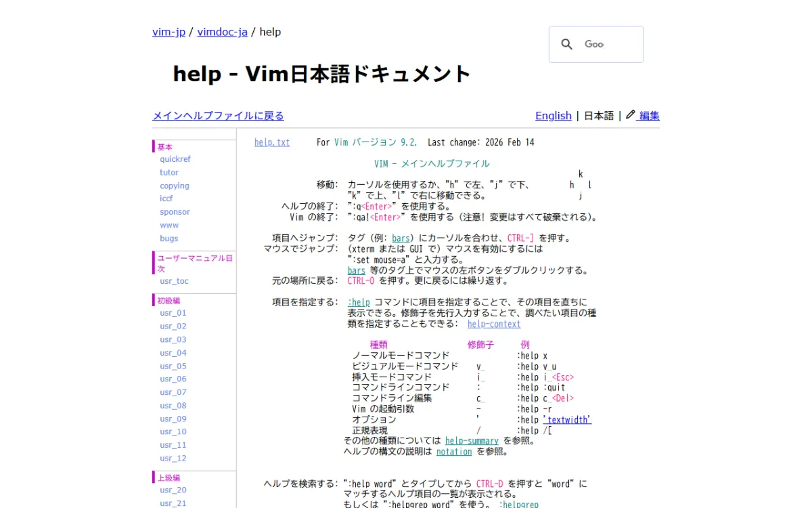The width and height of the screenshot is (812, 508).
Task: Open tutor in the sidebar
Action: tap(169, 173)
